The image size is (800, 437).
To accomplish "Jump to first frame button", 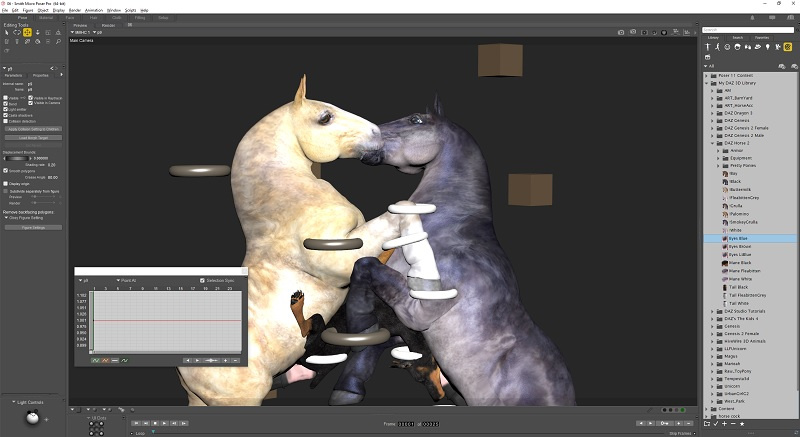I will (x=136, y=423).
